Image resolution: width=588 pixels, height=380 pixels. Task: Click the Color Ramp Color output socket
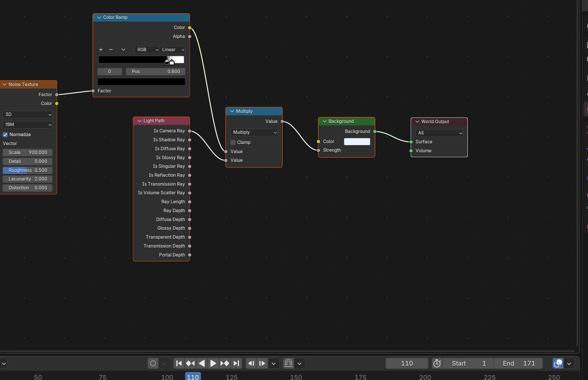click(x=190, y=27)
